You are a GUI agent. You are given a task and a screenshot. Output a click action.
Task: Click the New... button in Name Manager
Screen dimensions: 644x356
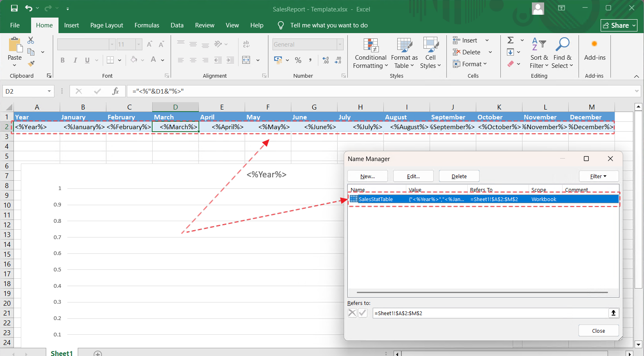[367, 176]
